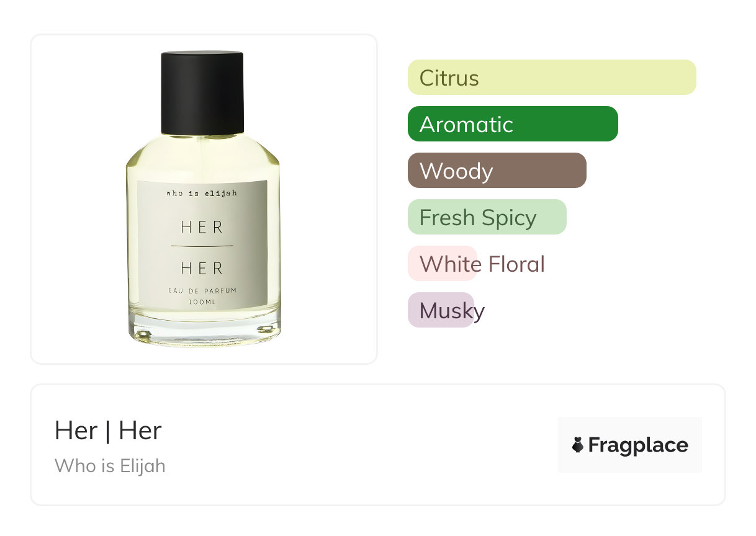Select the purple Musky accord bar

click(x=441, y=310)
